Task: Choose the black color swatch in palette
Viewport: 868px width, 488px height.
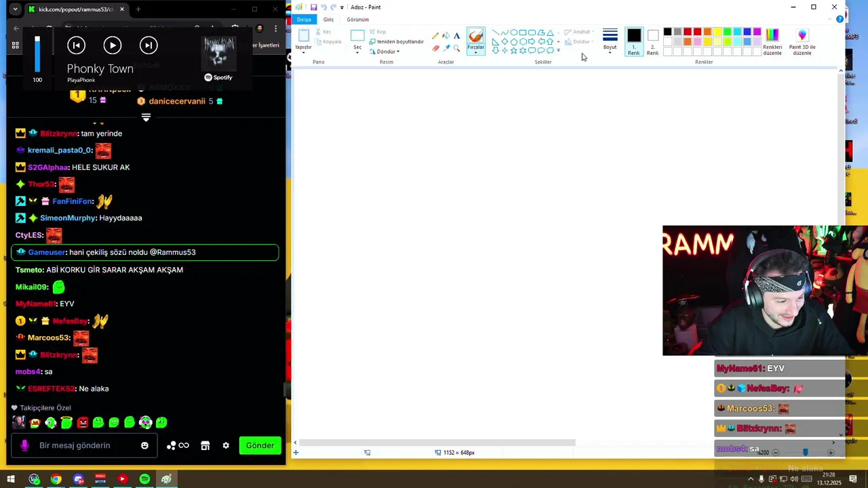Action: coord(667,32)
